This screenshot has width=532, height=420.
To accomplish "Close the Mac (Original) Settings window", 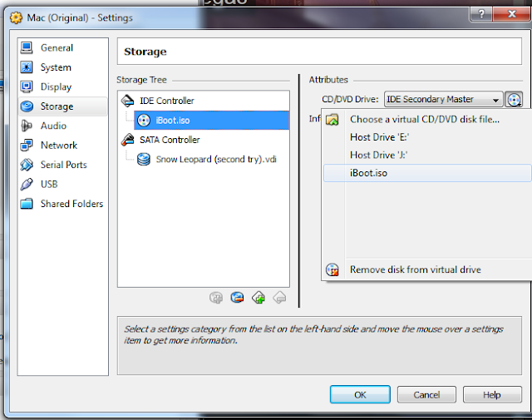I will pos(512,14).
